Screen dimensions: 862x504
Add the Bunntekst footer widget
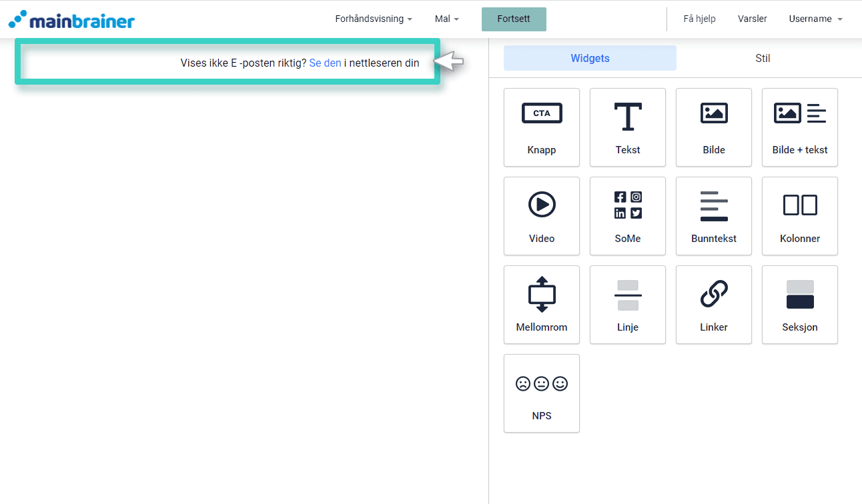[713, 216]
